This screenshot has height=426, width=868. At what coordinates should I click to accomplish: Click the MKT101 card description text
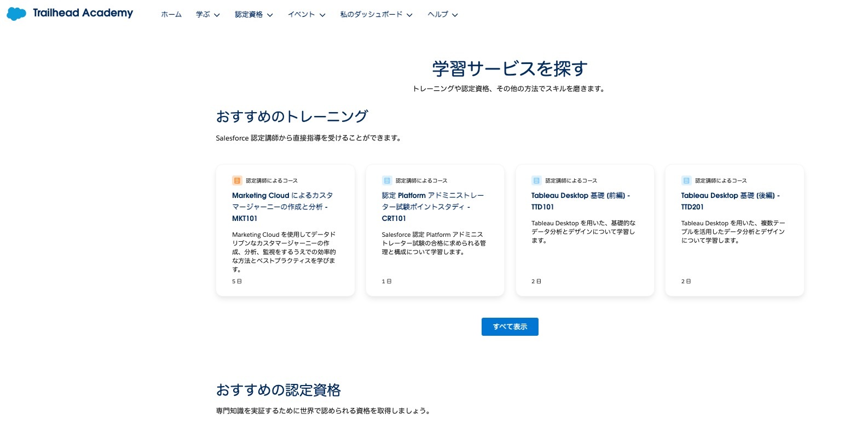tap(284, 252)
